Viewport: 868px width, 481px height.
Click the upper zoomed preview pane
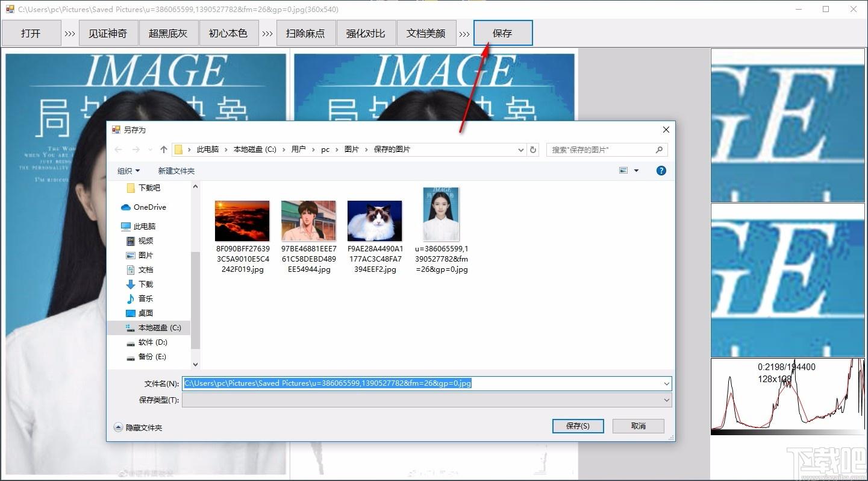pyautogui.click(x=788, y=125)
